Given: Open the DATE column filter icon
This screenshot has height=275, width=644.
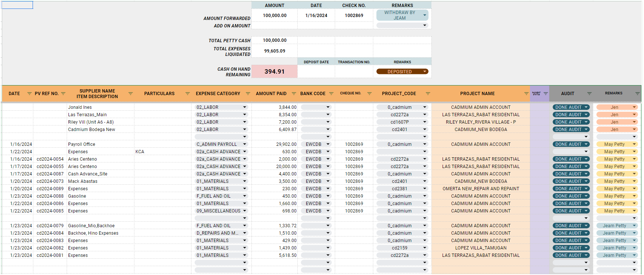Looking at the screenshot, I should point(29,94).
